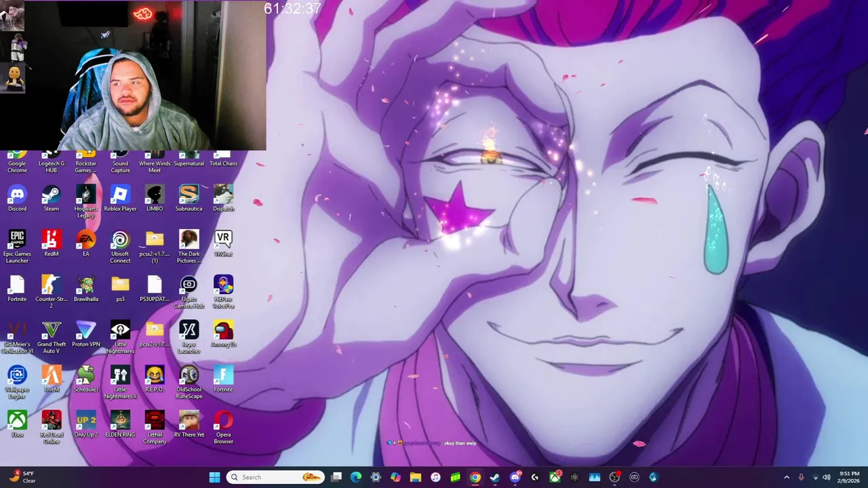
Task: Open Brawlhalla desktop shortcut
Action: click(x=86, y=289)
